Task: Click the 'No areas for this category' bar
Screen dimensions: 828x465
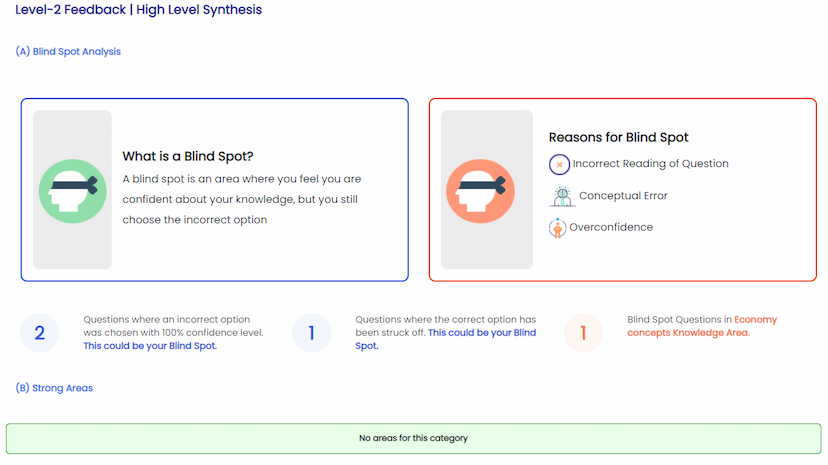Action: point(413,438)
